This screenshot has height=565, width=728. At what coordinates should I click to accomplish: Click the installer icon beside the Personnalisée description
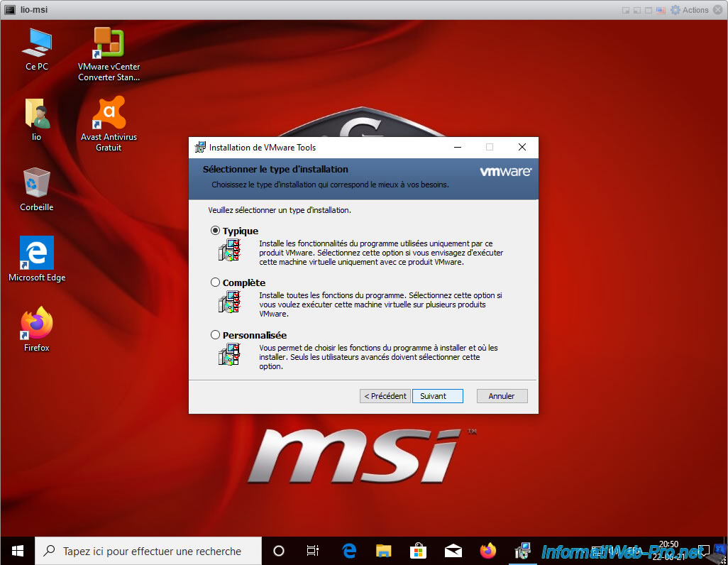pos(229,354)
